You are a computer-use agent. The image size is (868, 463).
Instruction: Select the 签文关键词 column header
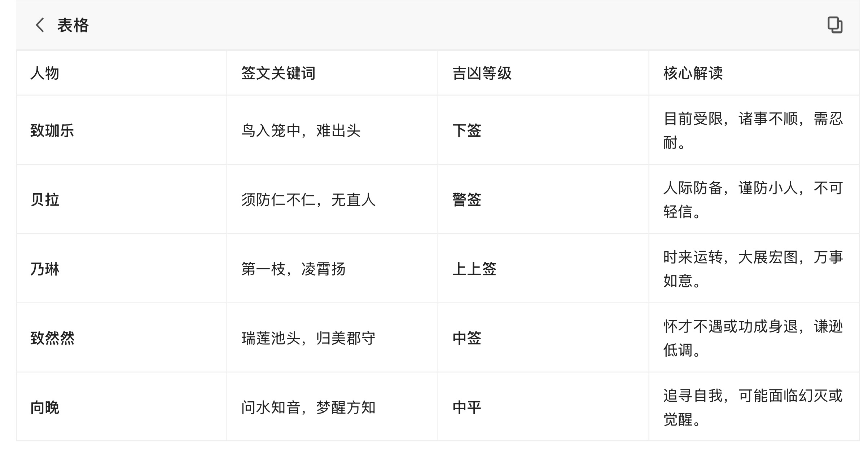[278, 73]
